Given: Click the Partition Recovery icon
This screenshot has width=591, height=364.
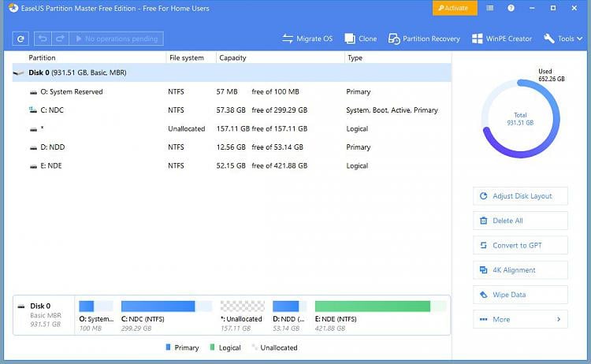Looking at the screenshot, I should click(394, 39).
